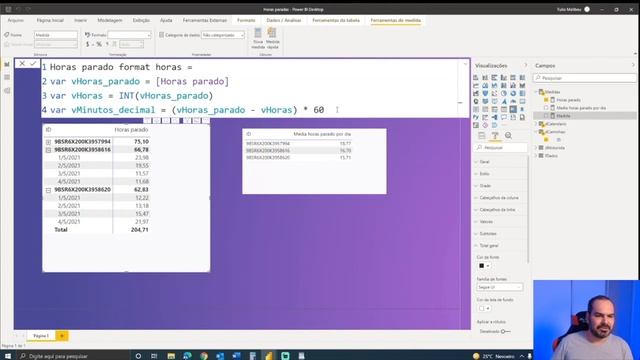
Task: Switch to the Página Inicial tab
Action: point(50,20)
